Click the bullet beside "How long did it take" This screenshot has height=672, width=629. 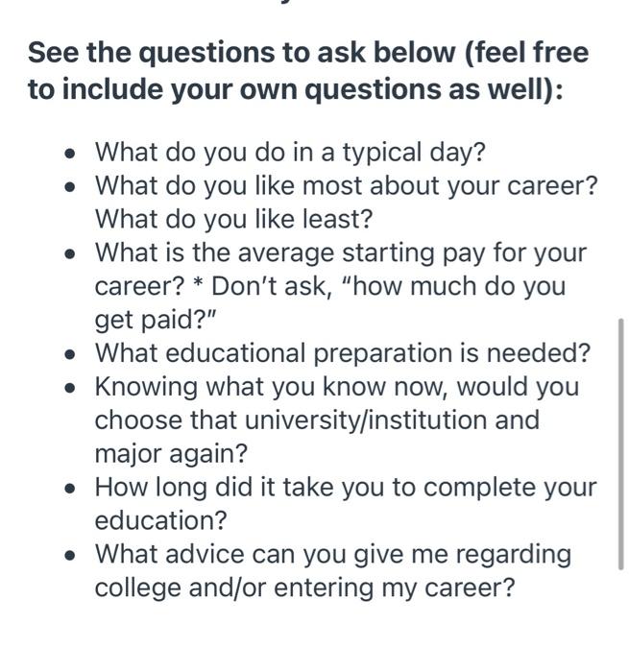pyautogui.click(x=70, y=488)
